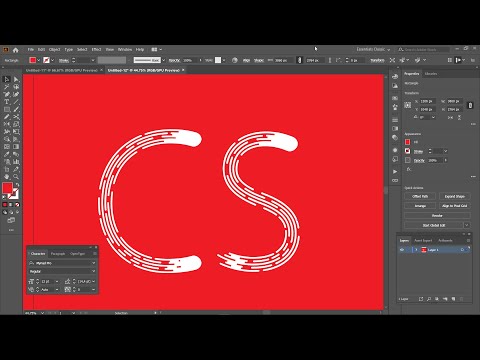Viewport: 480px width, 360px height.
Task: Select the Curvature tool
Action: coord(16,94)
